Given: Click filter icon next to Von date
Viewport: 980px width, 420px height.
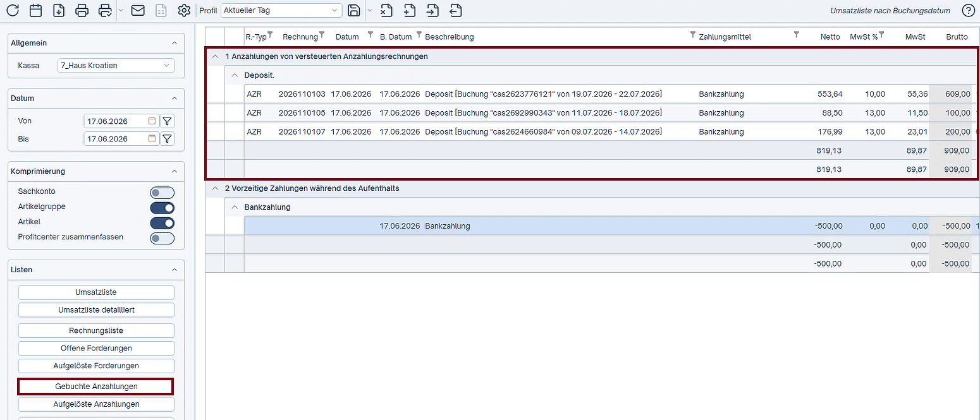Looking at the screenshot, I should click(x=167, y=121).
